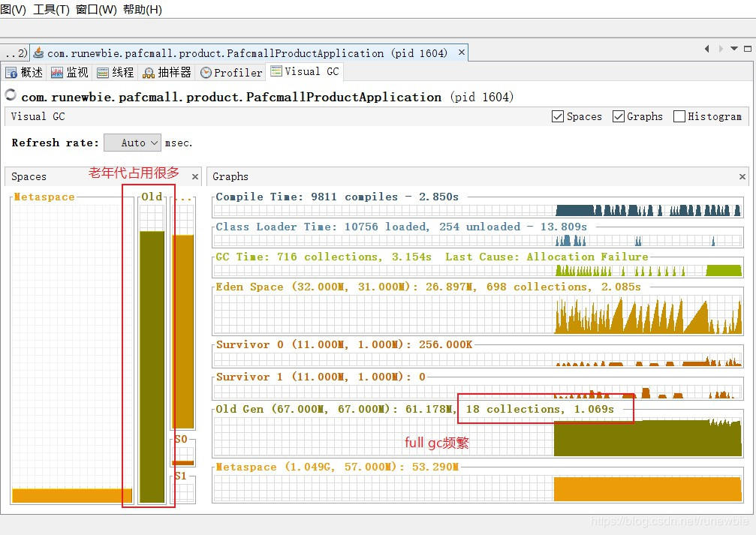The image size is (756, 535).
Task: Close the Graphs panel
Action: pos(742,177)
